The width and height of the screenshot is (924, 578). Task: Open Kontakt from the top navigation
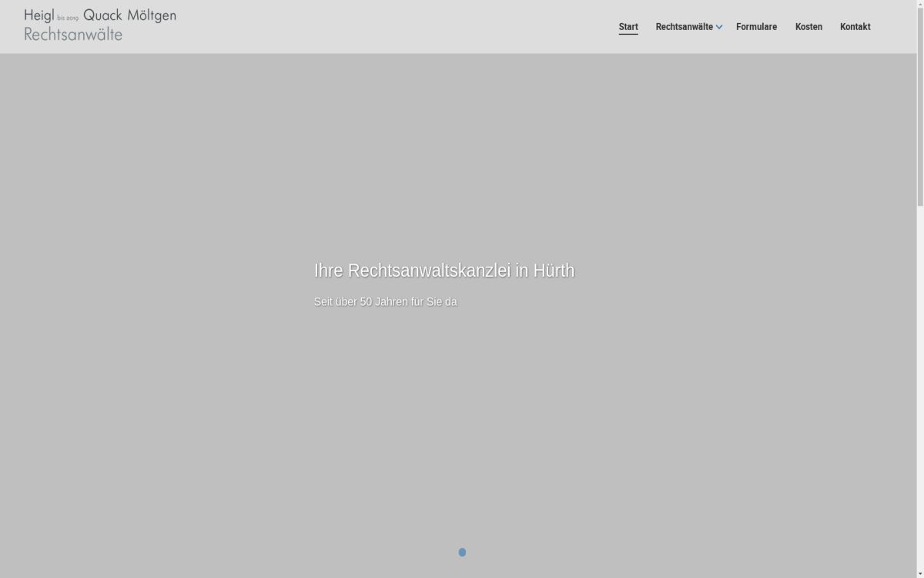click(x=855, y=26)
